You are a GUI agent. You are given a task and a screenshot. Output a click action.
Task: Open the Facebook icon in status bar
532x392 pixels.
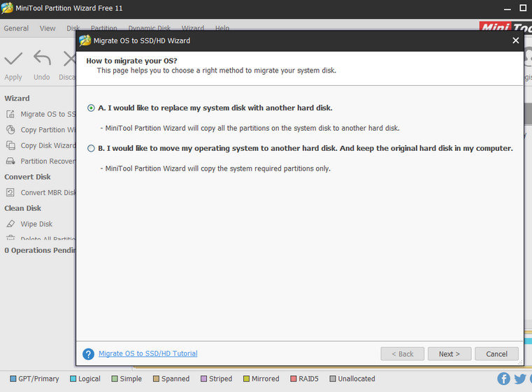[504, 379]
